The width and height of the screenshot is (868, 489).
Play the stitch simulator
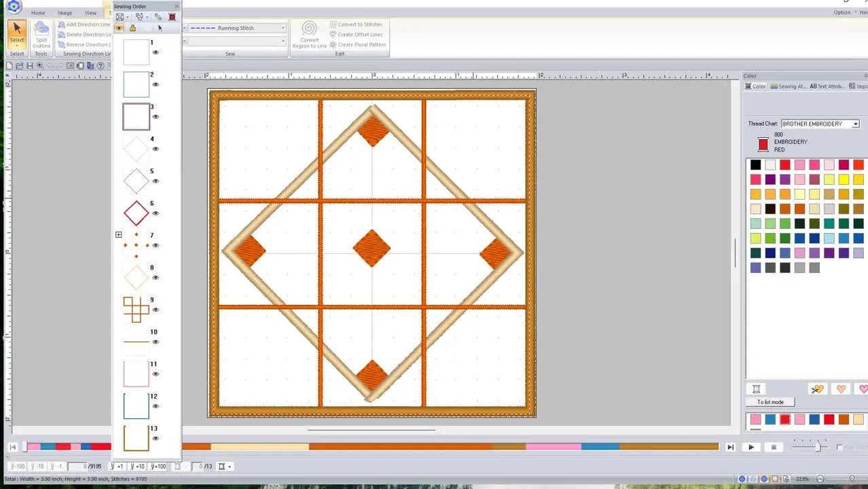coord(751,447)
